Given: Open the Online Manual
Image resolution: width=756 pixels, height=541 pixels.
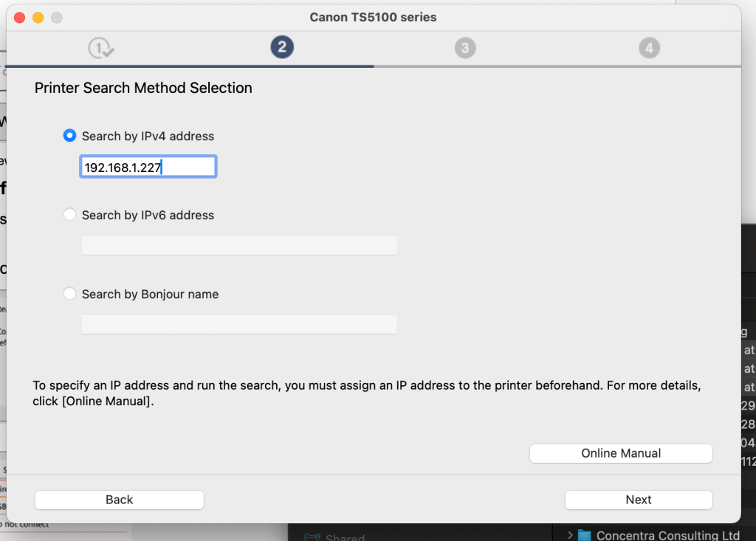Looking at the screenshot, I should (620, 453).
